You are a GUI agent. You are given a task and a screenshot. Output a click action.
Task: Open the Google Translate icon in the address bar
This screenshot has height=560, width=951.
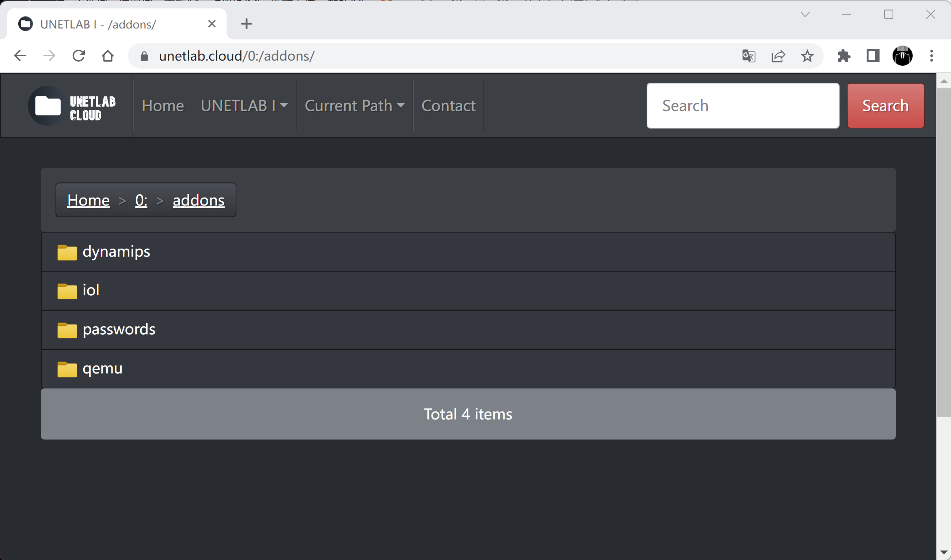point(749,56)
